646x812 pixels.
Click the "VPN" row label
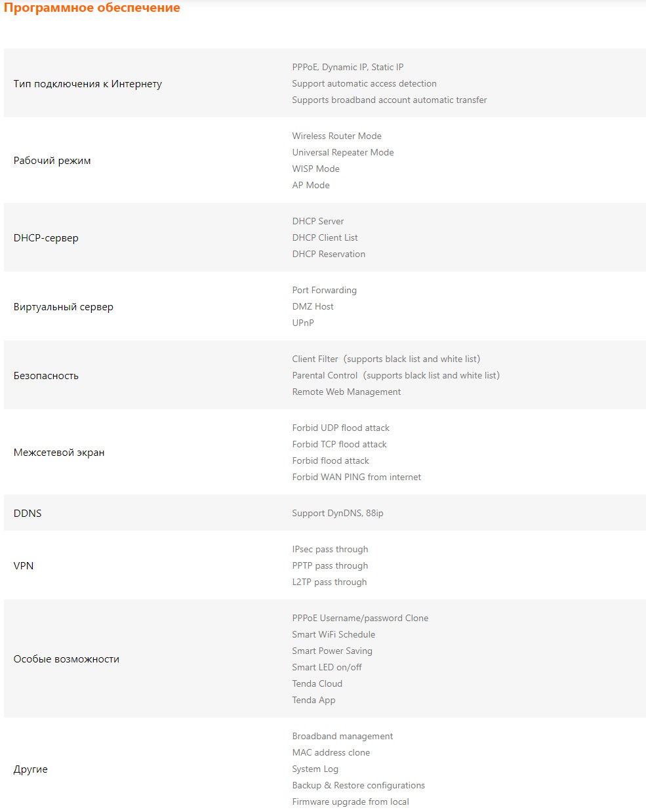coord(24,566)
